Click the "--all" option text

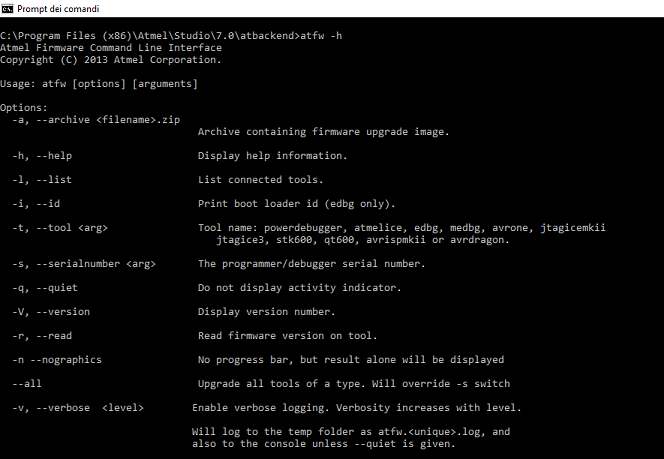click(27, 383)
